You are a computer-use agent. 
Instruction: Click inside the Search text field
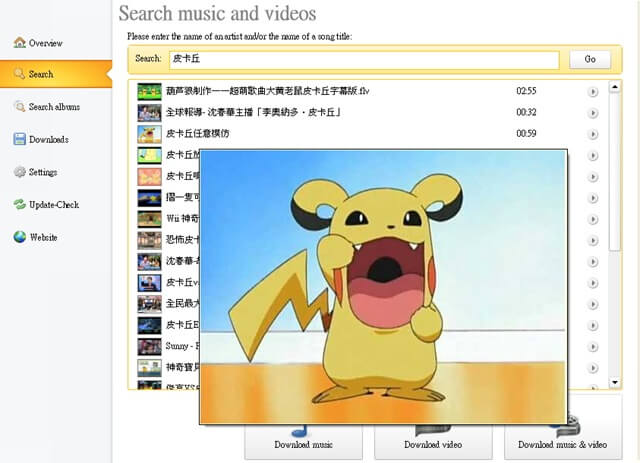364,60
